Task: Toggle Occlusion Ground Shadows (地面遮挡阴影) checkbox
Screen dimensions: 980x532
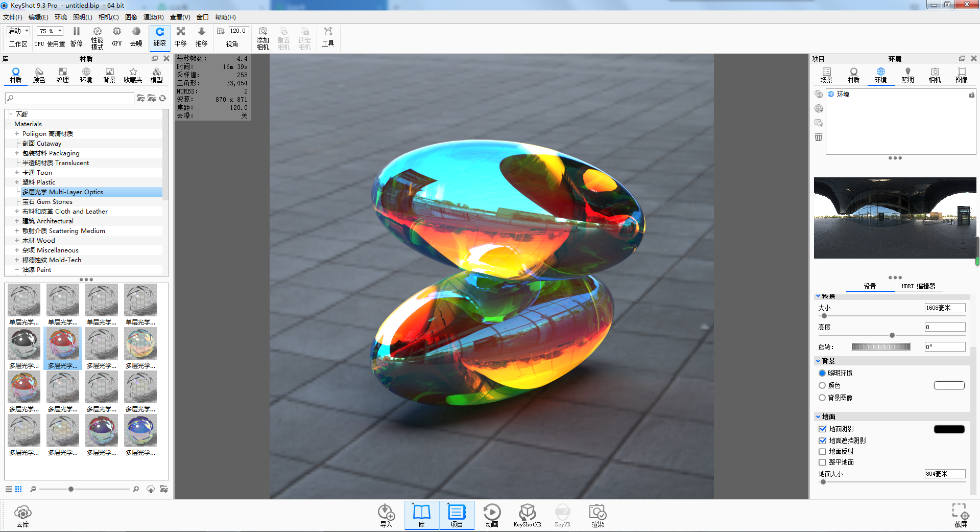Action: [x=822, y=441]
